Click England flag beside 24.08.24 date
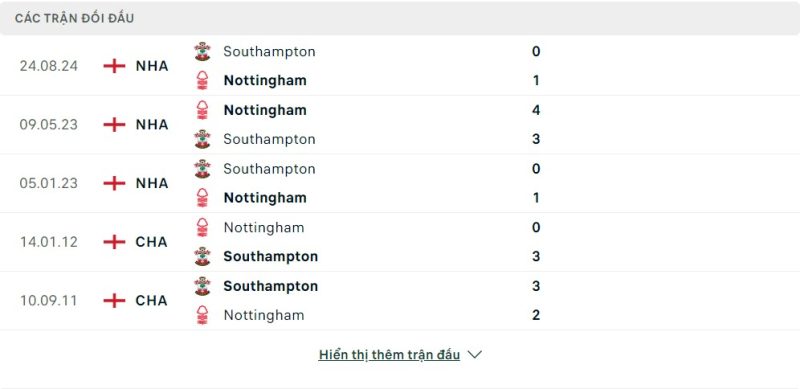 [114, 66]
